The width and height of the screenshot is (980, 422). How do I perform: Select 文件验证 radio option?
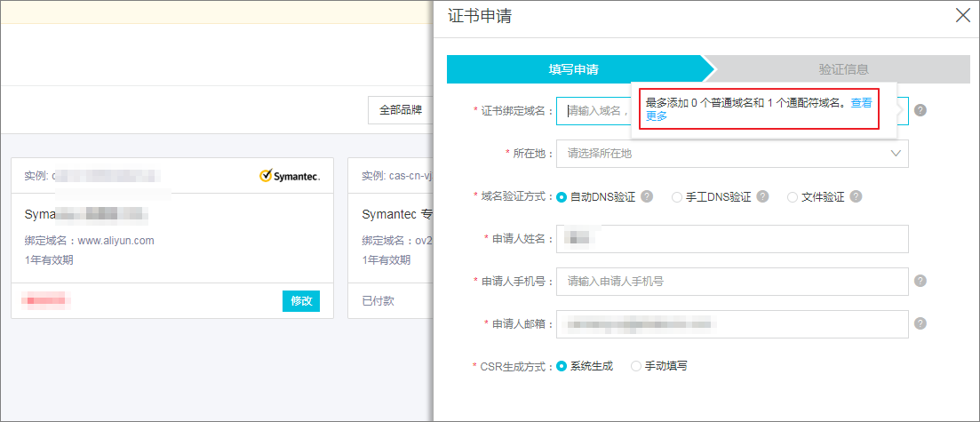coord(793,197)
